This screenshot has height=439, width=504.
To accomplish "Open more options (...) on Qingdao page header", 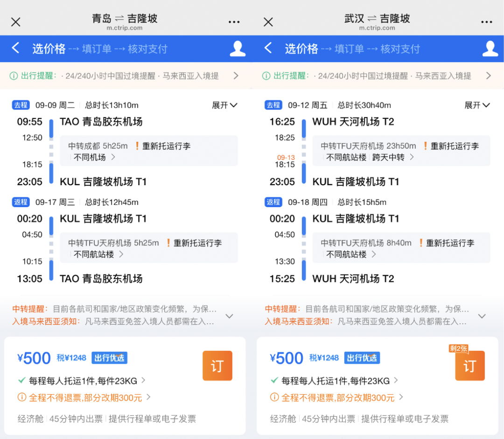I will tap(234, 22).
